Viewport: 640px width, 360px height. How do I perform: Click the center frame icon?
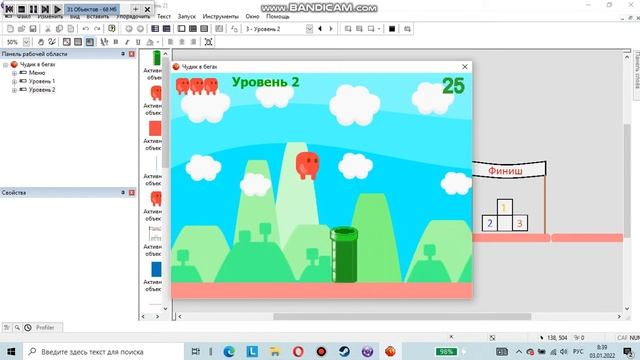(x=209, y=42)
